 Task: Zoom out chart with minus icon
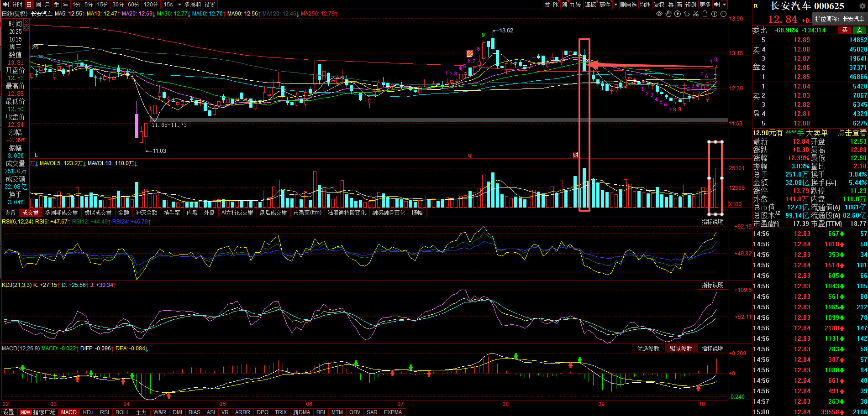[x=723, y=14]
